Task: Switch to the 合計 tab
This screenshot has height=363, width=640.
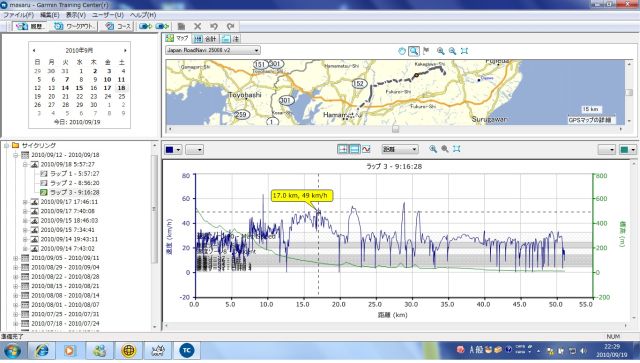Action: point(205,39)
